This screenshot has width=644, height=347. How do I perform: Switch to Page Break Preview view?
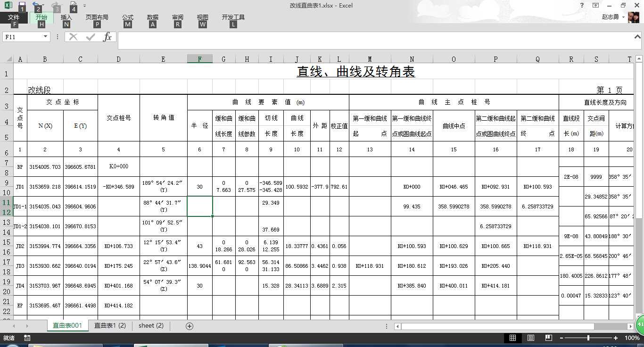click(548, 338)
